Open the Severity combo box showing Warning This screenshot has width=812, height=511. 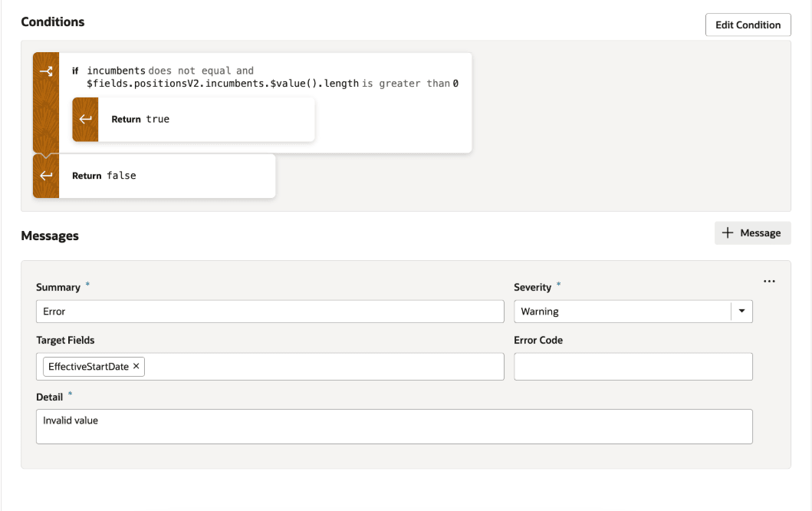[623, 312]
